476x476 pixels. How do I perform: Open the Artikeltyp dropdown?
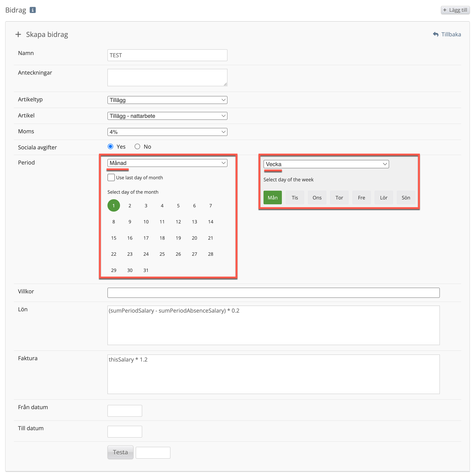(x=167, y=100)
